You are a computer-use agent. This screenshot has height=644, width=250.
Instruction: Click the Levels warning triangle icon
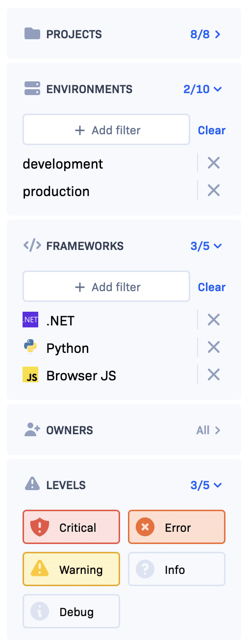click(32, 484)
